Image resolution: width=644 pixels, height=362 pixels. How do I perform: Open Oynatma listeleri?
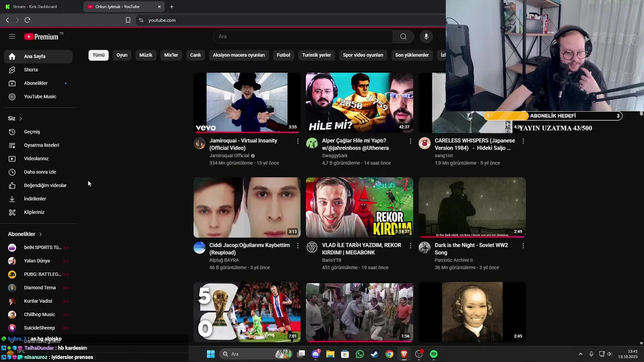tap(38, 145)
